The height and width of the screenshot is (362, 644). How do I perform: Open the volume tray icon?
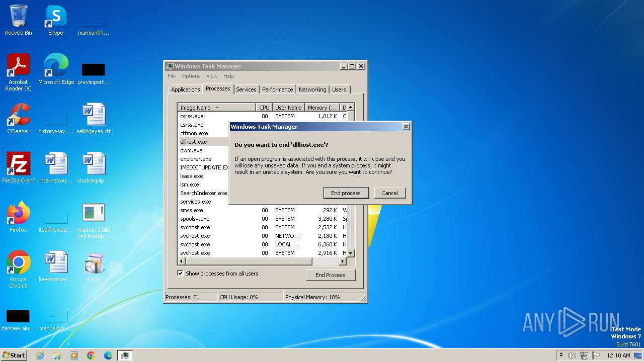(572, 355)
